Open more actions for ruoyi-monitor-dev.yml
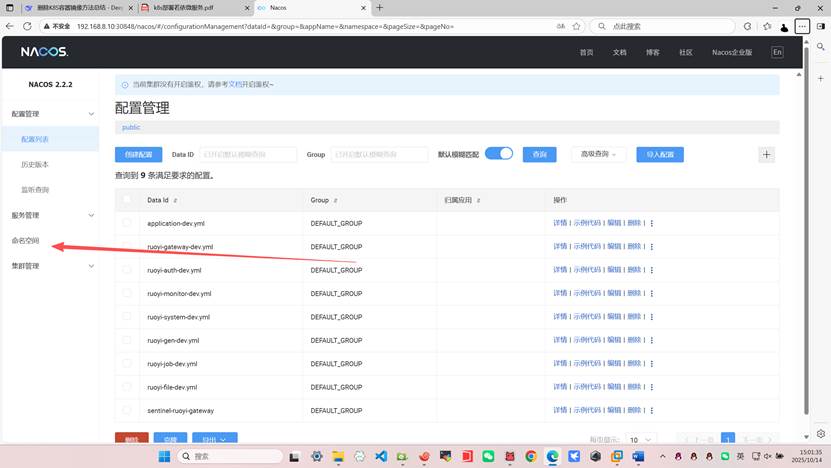The image size is (831, 468). tap(652, 293)
